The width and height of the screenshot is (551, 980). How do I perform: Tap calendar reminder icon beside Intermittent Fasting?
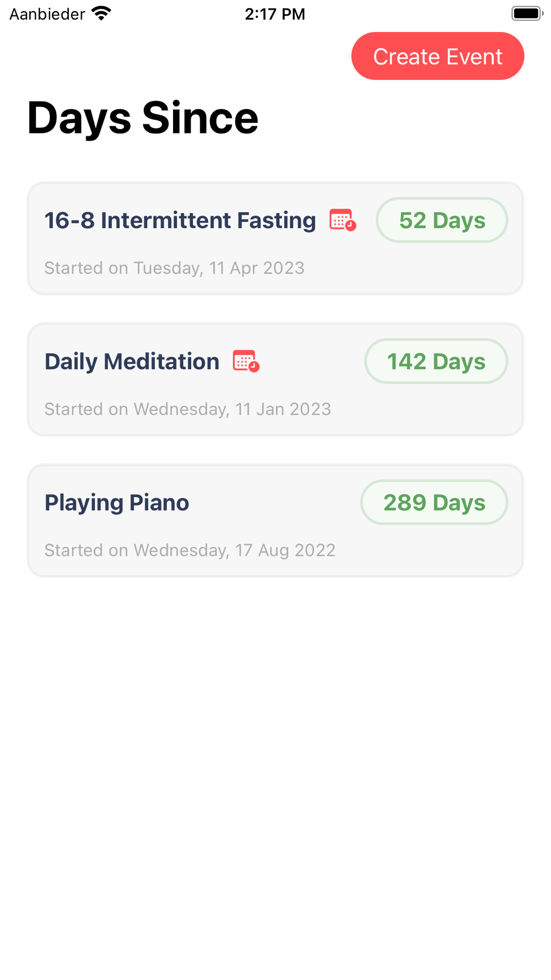[x=343, y=220]
